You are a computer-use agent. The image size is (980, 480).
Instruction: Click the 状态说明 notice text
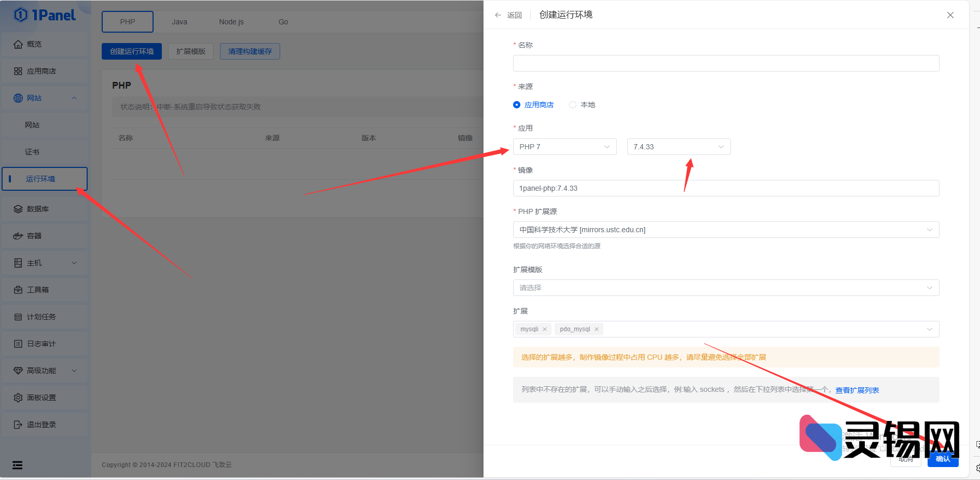[x=191, y=107]
